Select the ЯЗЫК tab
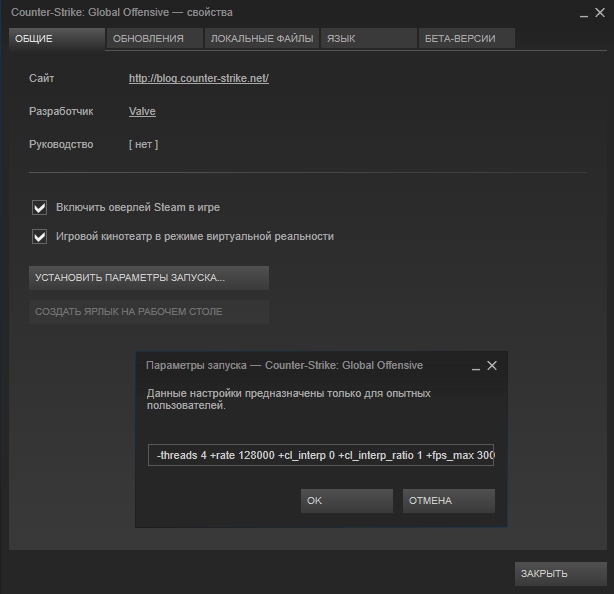The image size is (614, 594). click(369, 38)
